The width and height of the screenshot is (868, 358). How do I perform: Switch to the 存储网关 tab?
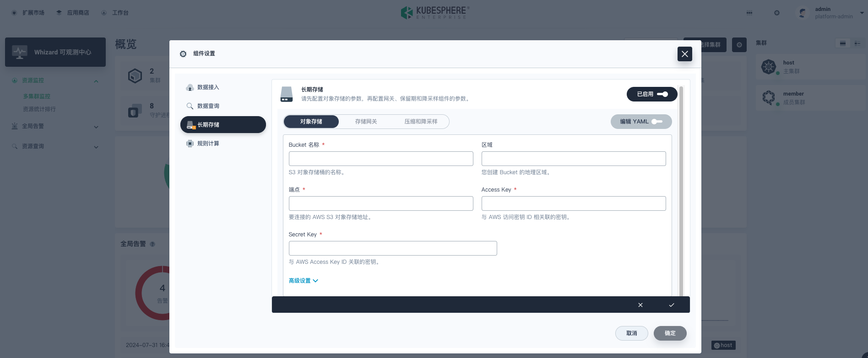pyautogui.click(x=366, y=122)
